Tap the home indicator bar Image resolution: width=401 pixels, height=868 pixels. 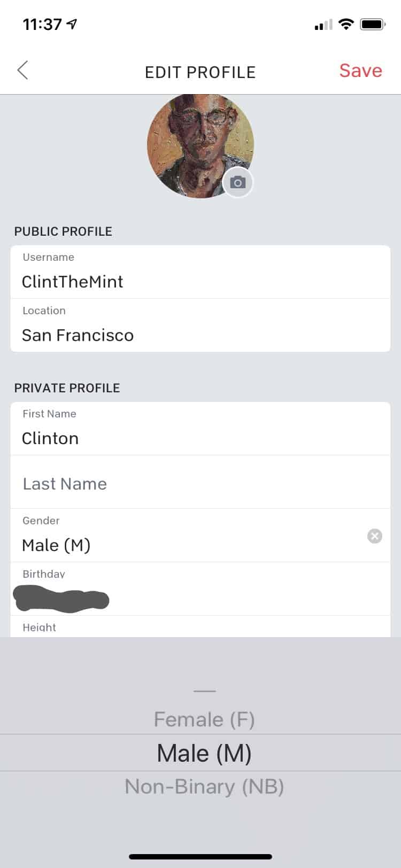pos(200,857)
